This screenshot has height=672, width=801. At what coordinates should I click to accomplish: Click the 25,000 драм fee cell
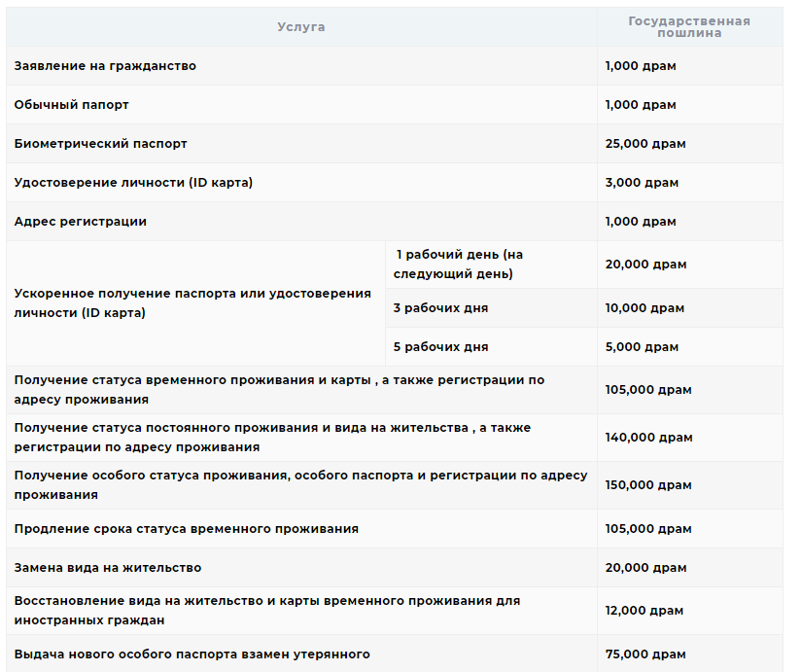click(x=645, y=144)
